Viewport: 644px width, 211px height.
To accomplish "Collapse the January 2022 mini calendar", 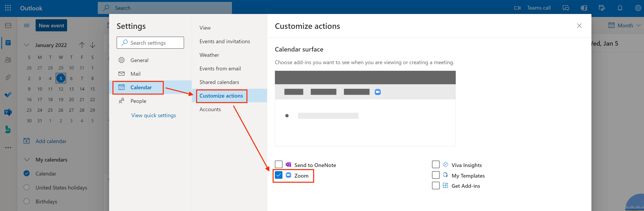I will [x=27, y=45].
